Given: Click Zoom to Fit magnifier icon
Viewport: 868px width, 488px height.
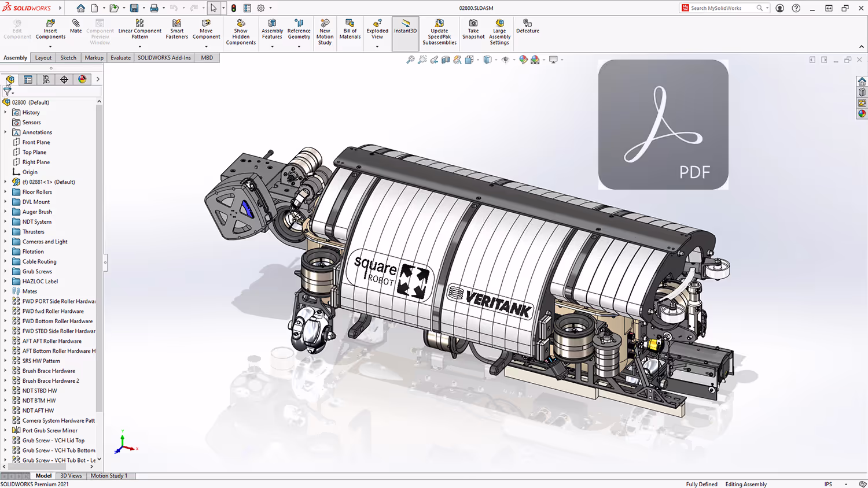Looking at the screenshot, I should 410,60.
